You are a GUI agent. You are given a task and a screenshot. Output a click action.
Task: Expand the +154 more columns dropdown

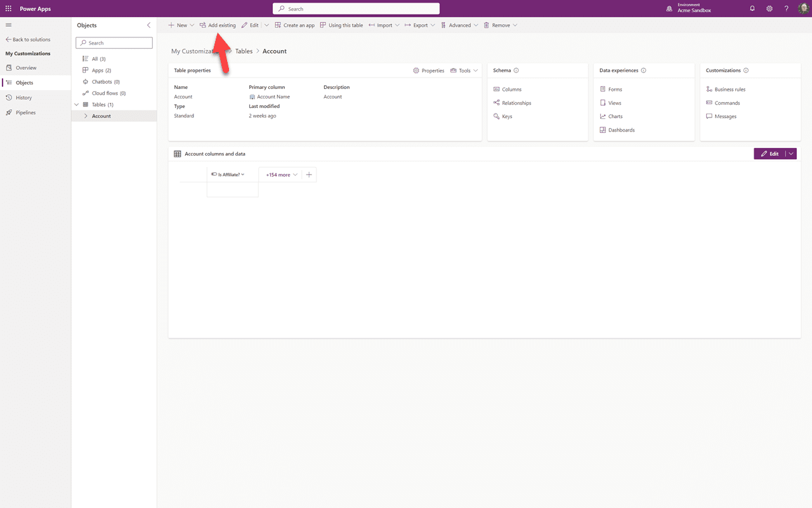pyautogui.click(x=282, y=175)
